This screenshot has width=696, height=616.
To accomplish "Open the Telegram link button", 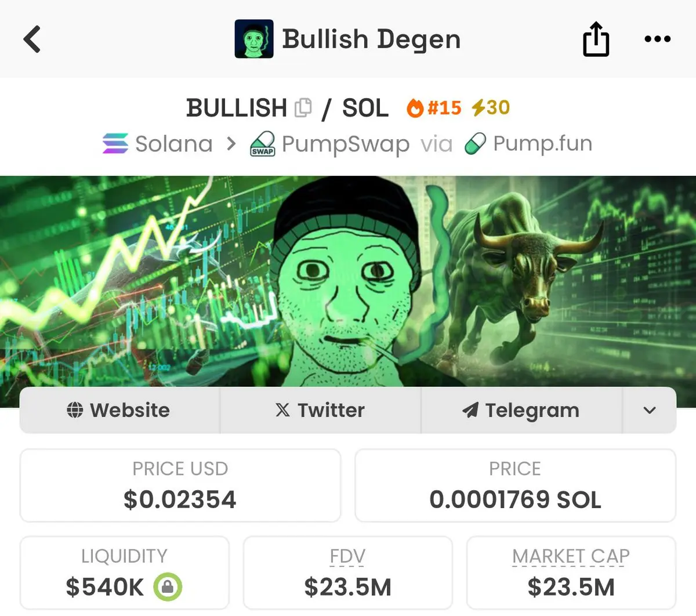I will click(x=521, y=410).
